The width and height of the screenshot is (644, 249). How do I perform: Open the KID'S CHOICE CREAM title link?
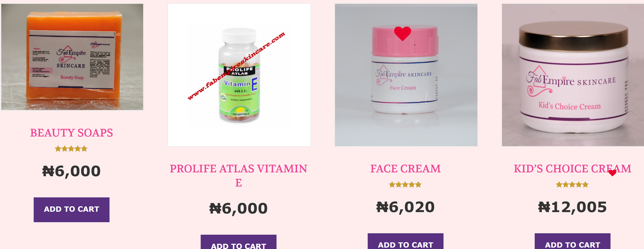(x=572, y=169)
